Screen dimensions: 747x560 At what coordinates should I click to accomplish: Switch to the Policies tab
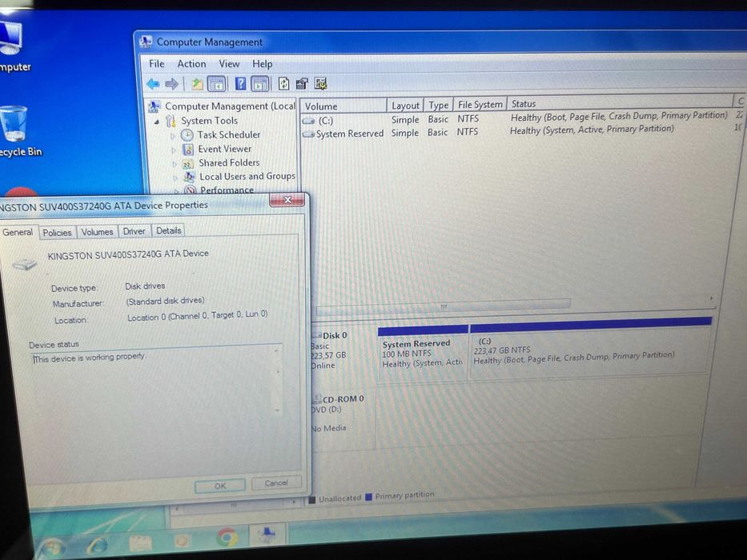(x=57, y=232)
